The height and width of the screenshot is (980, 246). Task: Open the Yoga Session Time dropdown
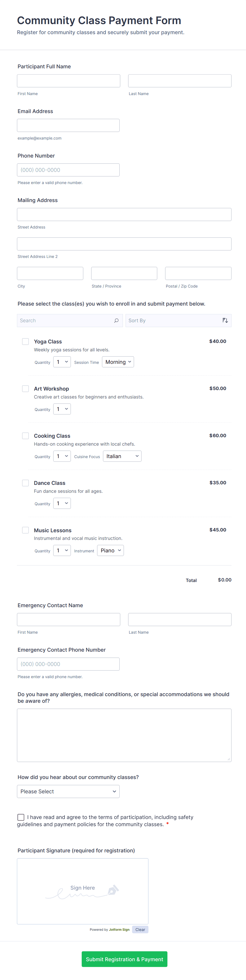[118, 362]
